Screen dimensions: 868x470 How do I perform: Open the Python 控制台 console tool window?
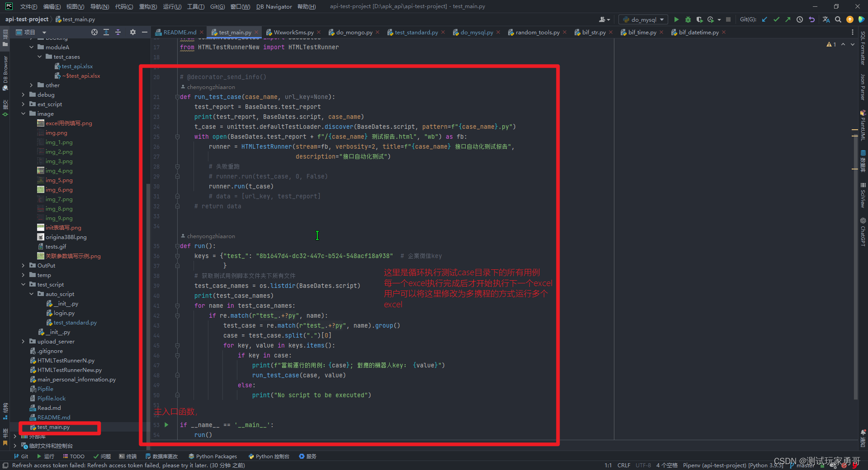coord(269,456)
